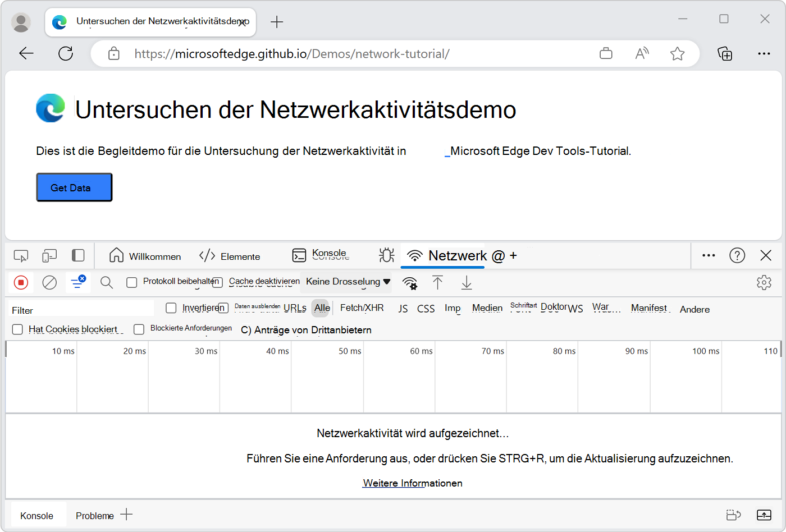Enable the Invertieren filter checkbox
This screenshot has height=532, width=786.
[171, 308]
